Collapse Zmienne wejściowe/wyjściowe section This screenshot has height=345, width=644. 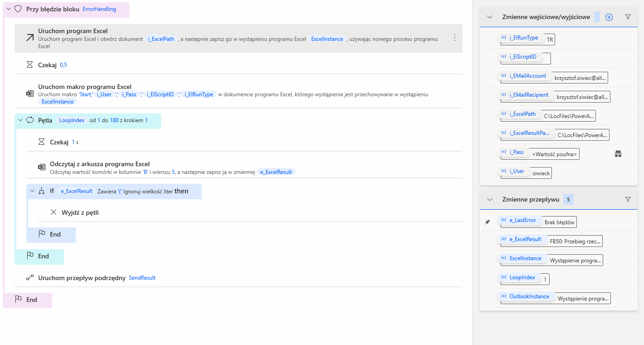[490, 17]
